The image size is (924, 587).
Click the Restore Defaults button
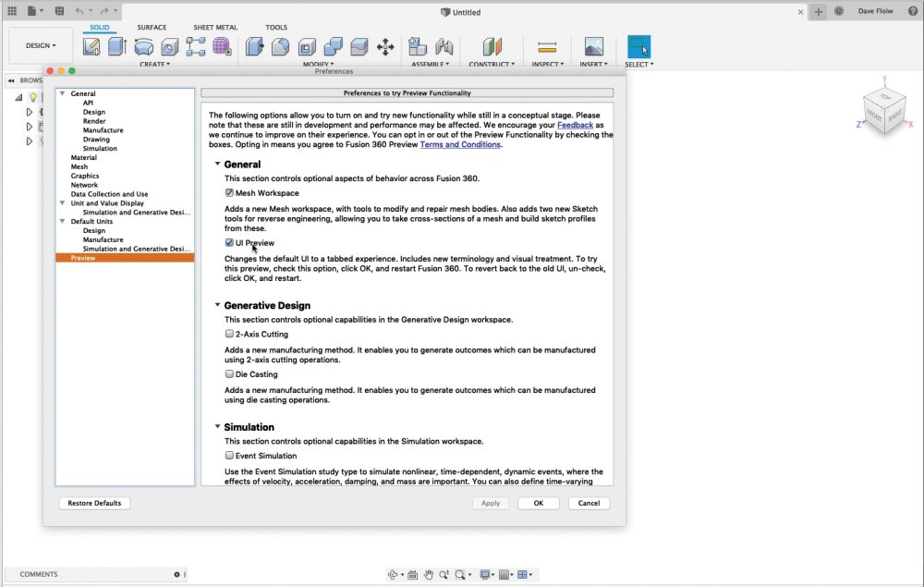click(x=94, y=503)
